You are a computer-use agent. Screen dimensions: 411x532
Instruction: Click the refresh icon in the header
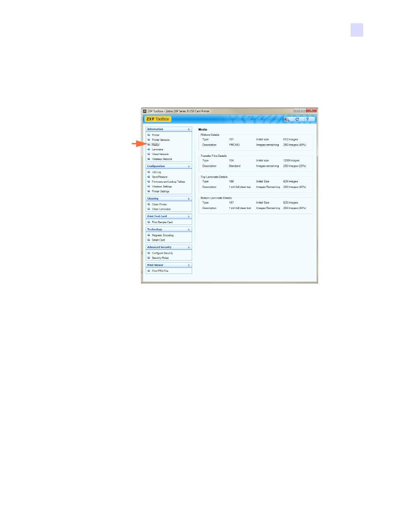tap(297, 119)
